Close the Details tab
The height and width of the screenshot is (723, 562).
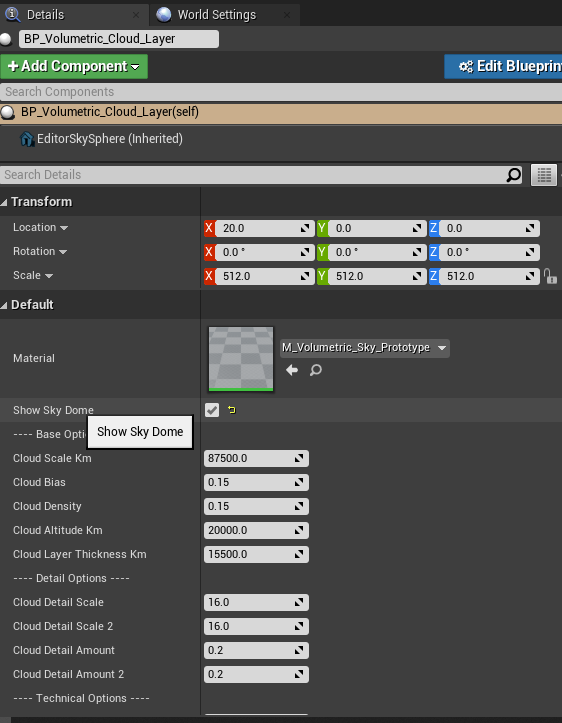pyautogui.click(x=136, y=15)
